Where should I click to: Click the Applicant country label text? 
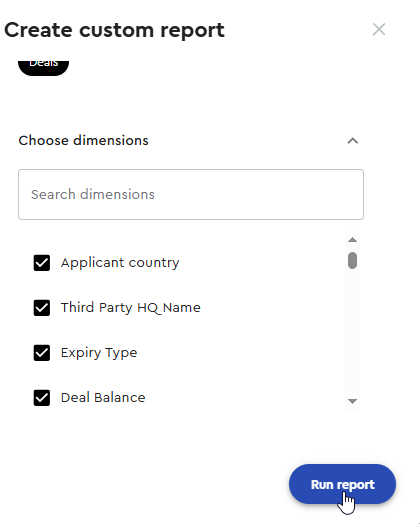(x=120, y=263)
